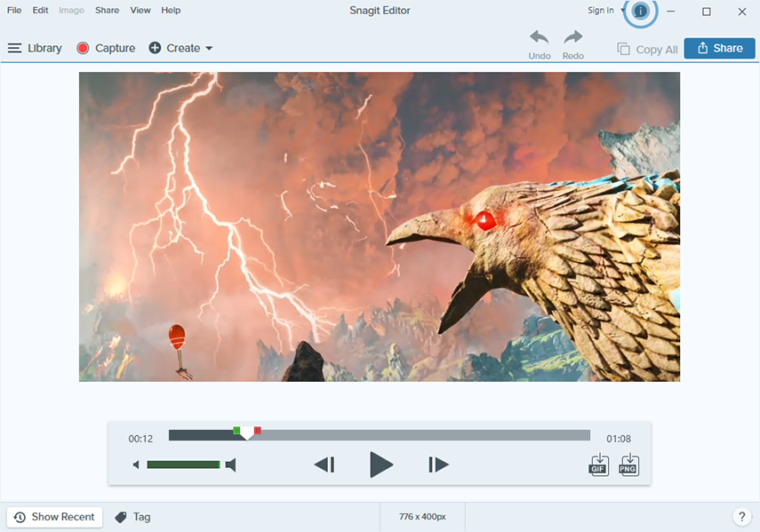The height and width of the screenshot is (532, 760).
Task: Click the blue Share button
Action: (x=719, y=49)
